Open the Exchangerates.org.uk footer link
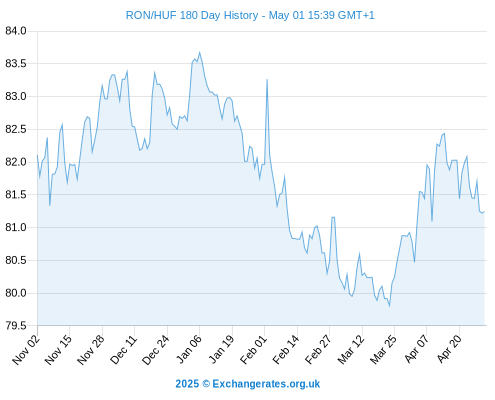 [266, 384]
